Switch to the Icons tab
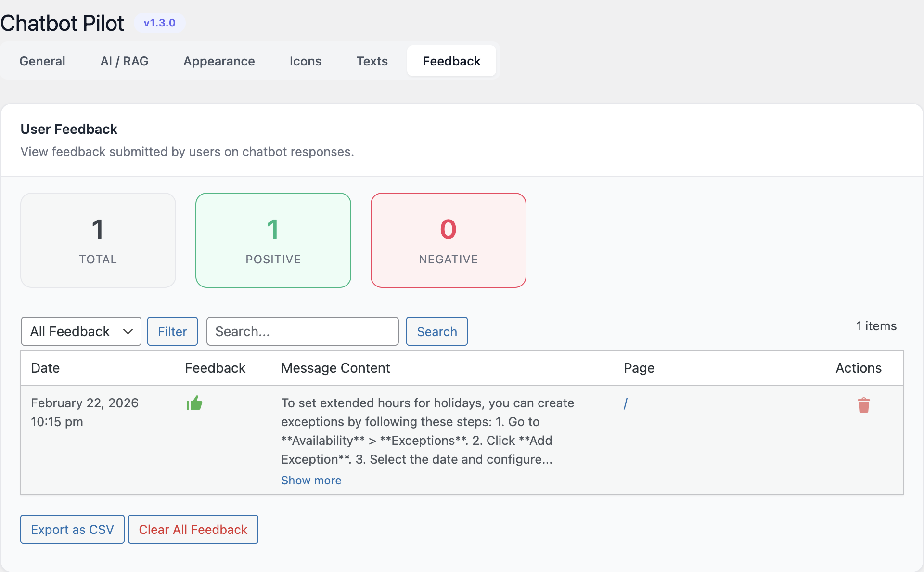This screenshot has width=924, height=572. pos(305,61)
